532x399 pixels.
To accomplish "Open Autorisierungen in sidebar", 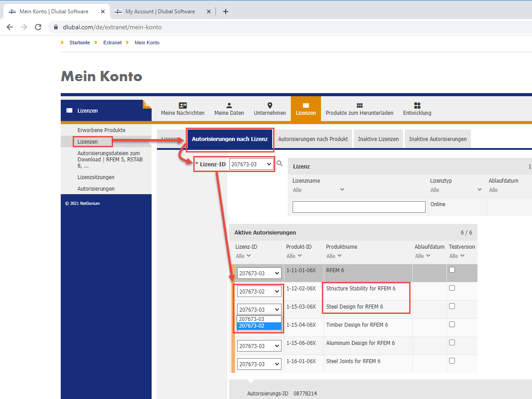I will (96, 188).
